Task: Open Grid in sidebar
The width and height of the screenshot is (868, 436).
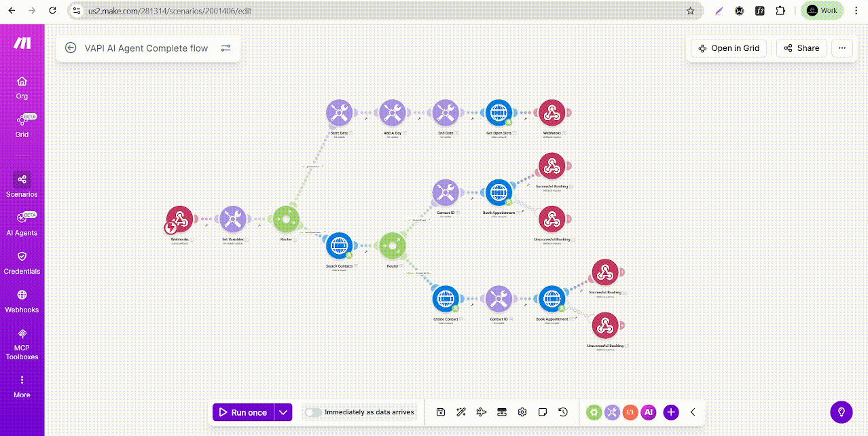Action: [x=22, y=126]
